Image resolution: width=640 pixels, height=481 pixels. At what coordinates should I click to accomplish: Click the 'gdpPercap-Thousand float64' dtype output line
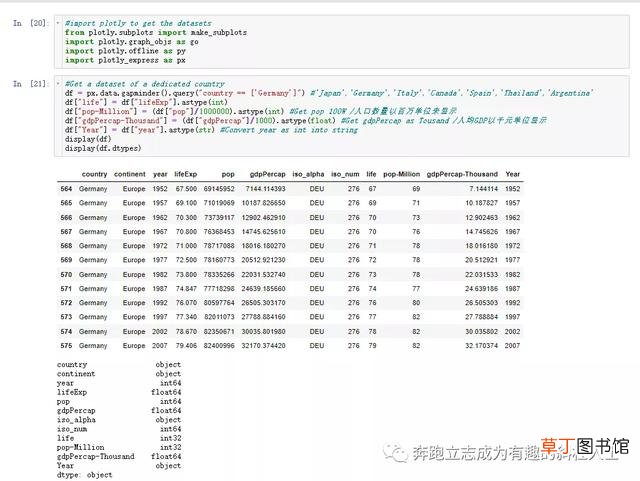click(119, 456)
